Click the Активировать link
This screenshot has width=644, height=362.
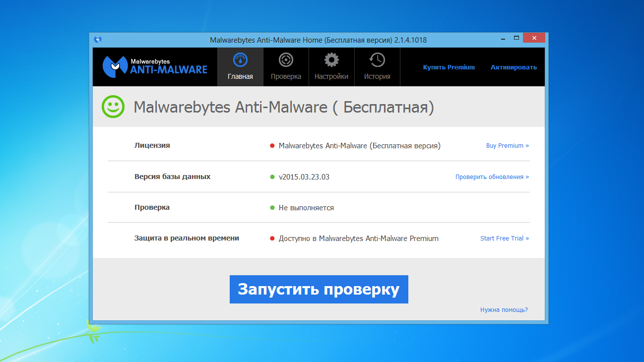click(x=514, y=67)
